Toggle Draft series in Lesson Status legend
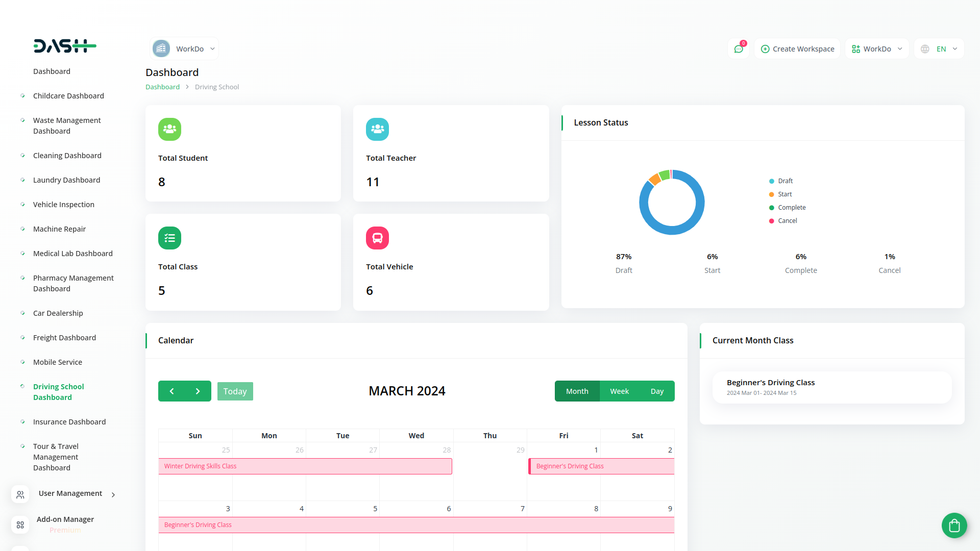This screenshot has height=551, width=980. 785,181
